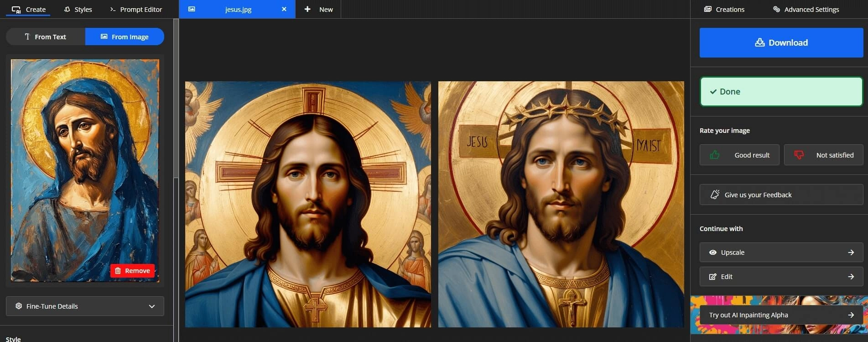Open the Creations panel
Viewport: 868px width, 342px height.
click(x=724, y=9)
